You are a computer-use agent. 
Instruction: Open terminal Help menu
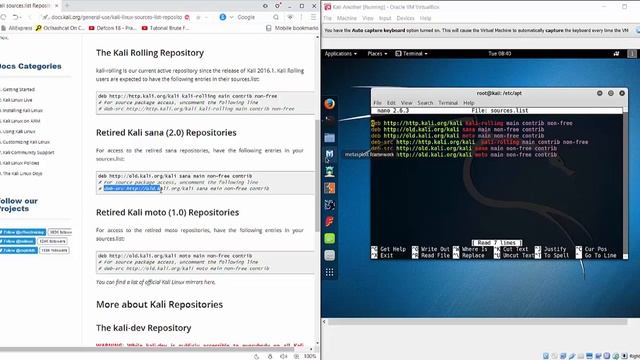point(469,103)
